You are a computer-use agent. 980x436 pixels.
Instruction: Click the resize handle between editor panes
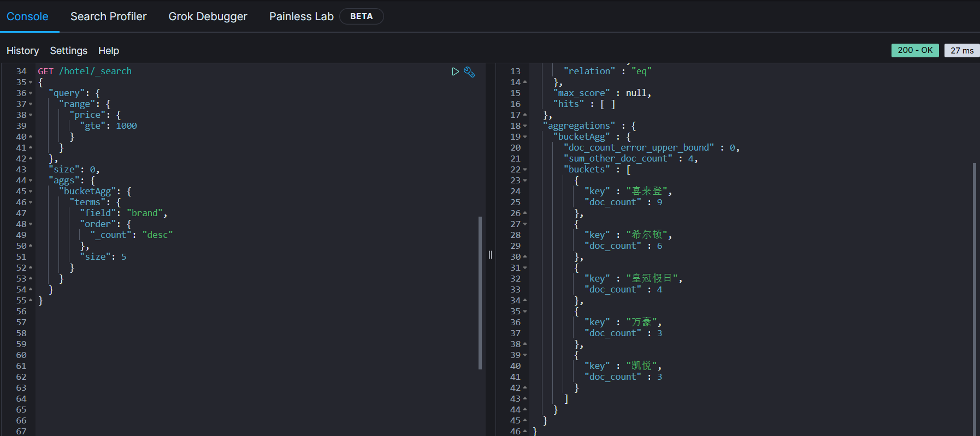[491, 255]
